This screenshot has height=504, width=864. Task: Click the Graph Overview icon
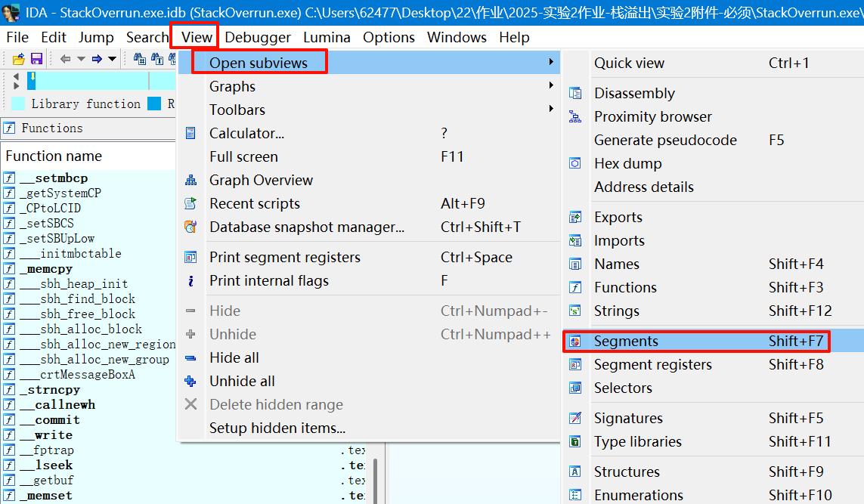point(190,180)
